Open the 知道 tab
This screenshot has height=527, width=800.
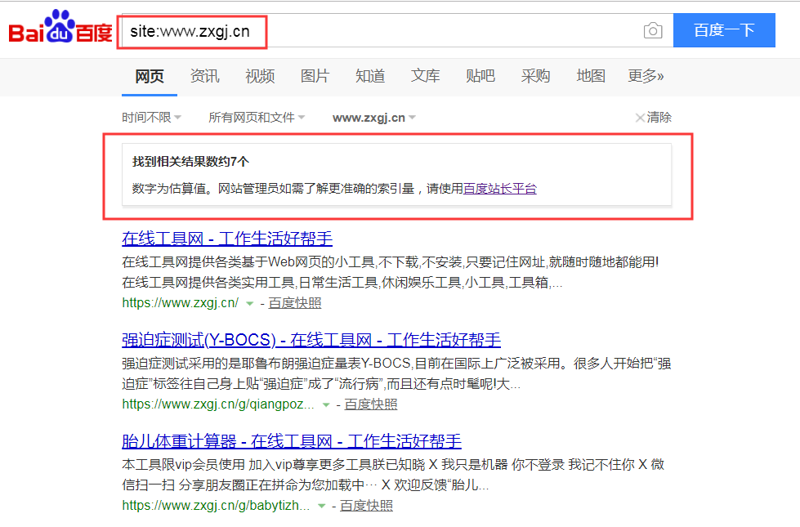point(370,76)
